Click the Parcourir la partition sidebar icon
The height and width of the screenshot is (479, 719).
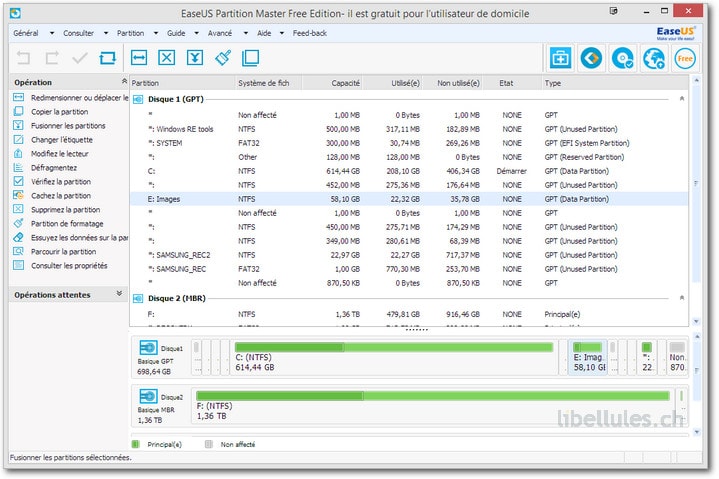[18, 251]
